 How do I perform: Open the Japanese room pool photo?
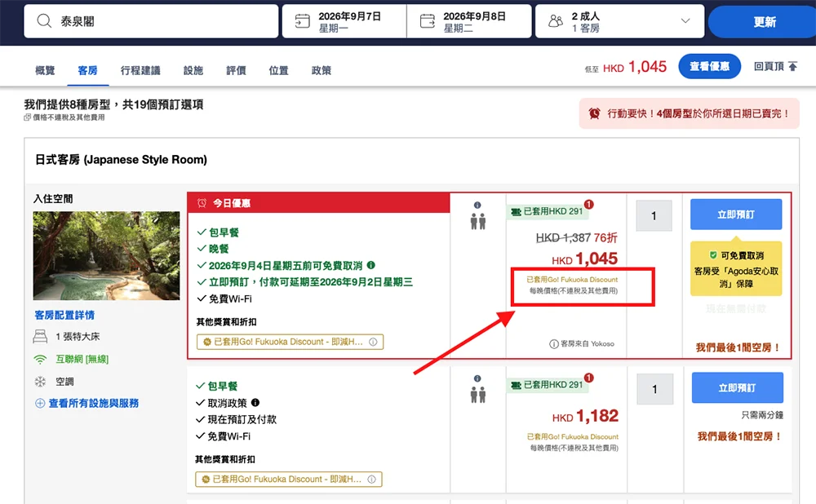point(106,255)
